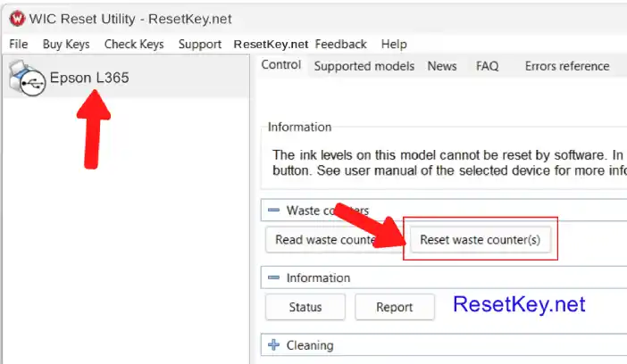Click the Status button
Viewport: 627px width, 364px height.
305,307
